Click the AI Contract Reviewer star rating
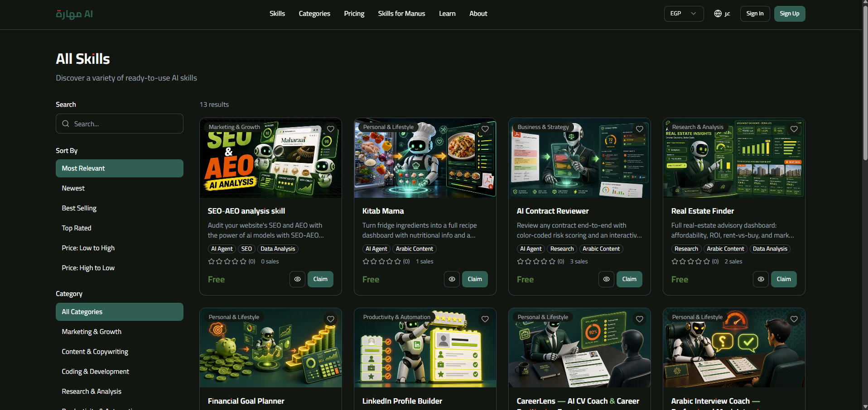 pyautogui.click(x=536, y=262)
